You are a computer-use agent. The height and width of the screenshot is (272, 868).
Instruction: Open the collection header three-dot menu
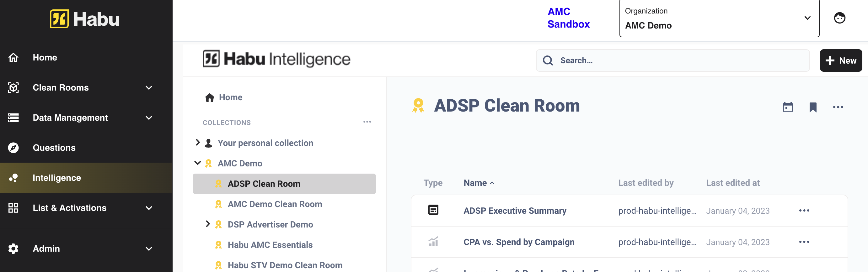click(x=838, y=107)
